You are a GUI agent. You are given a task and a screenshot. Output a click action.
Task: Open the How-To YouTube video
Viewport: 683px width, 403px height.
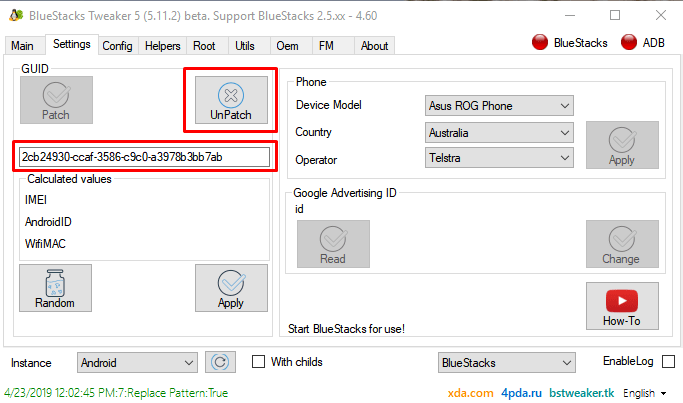[622, 306]
